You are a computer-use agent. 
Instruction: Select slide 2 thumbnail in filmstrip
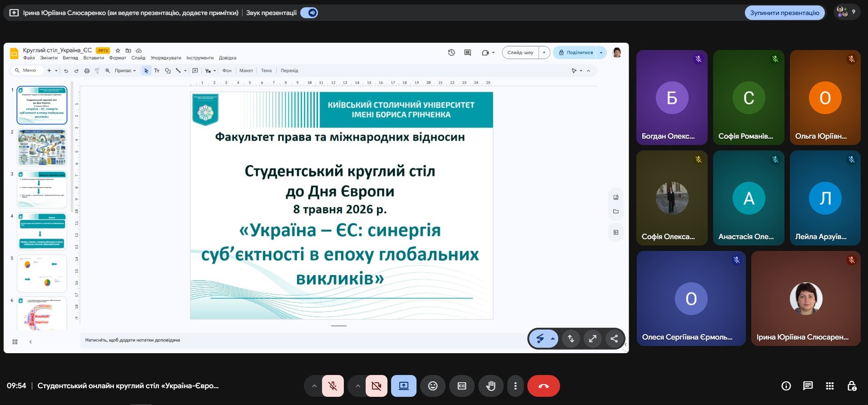(42, 147)
